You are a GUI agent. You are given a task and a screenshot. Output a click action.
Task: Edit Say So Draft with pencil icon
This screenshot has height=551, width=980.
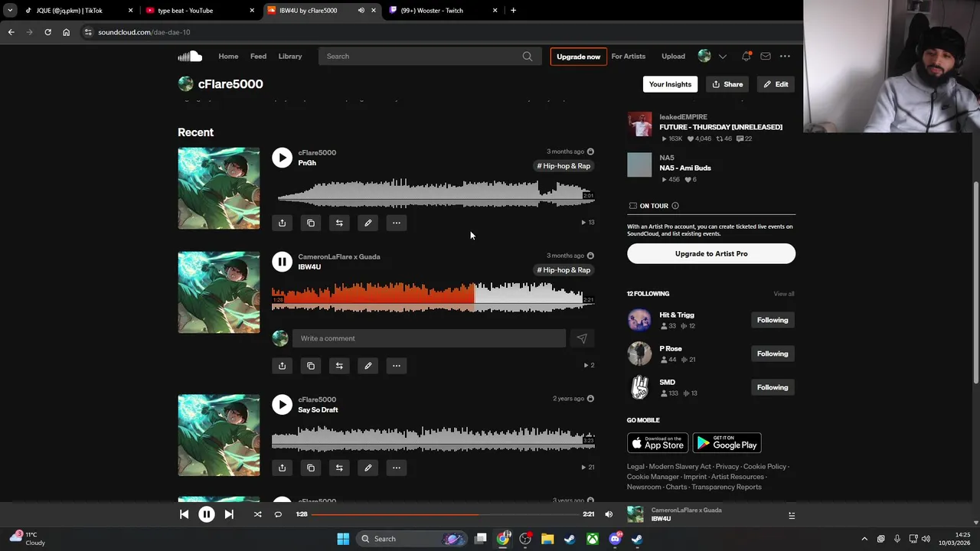pos(368,468)
